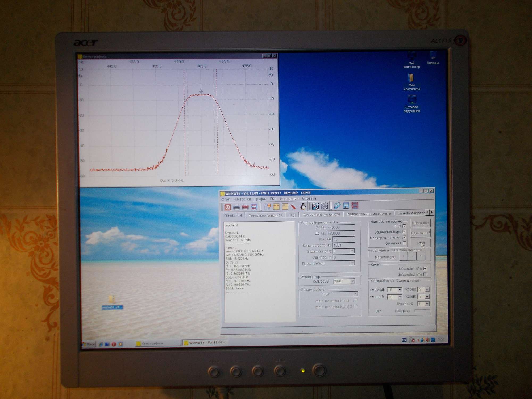The width and height of the screenshot is (532, 399).
Task: Click the До, Гц frequency input field
Action: pyautogui.click(x=341, y=233)
